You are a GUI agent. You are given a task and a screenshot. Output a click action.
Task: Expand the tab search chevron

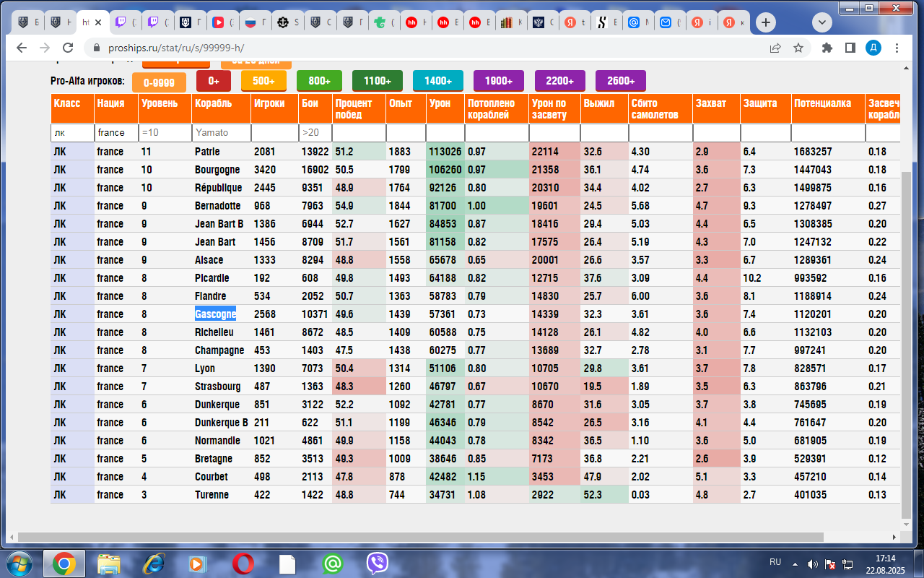tap(822, 22)
